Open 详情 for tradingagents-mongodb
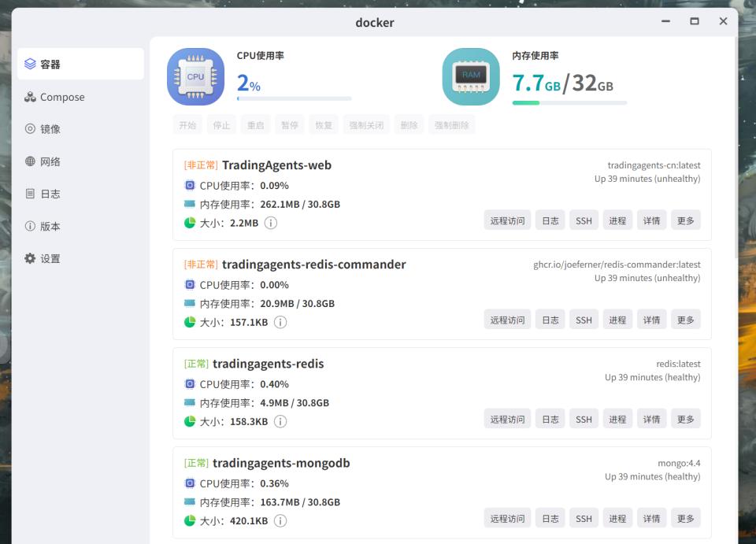This screenshot has height=544, width=756. tap(652, 518)
